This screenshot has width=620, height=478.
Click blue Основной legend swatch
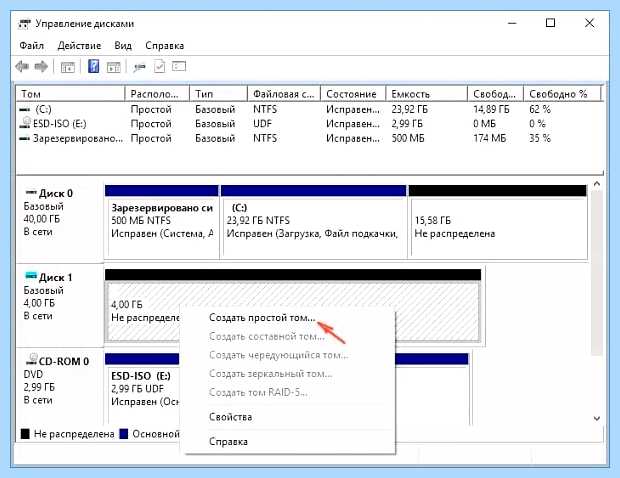(124, 434)
